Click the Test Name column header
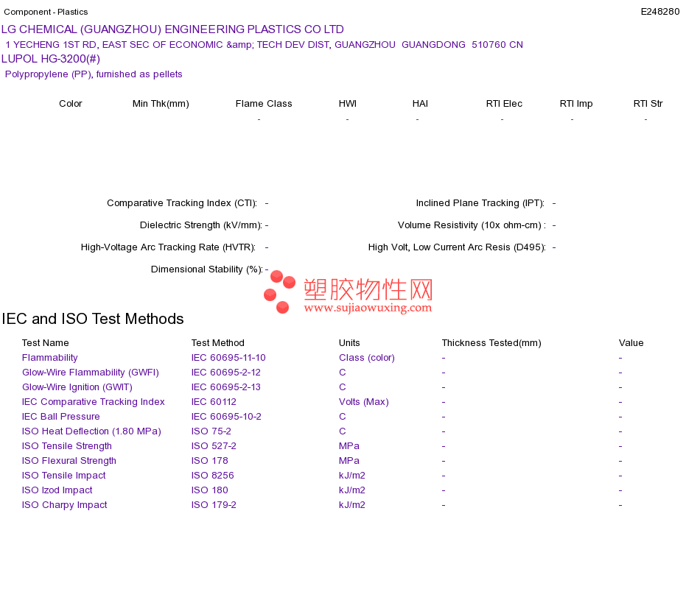 45,343
